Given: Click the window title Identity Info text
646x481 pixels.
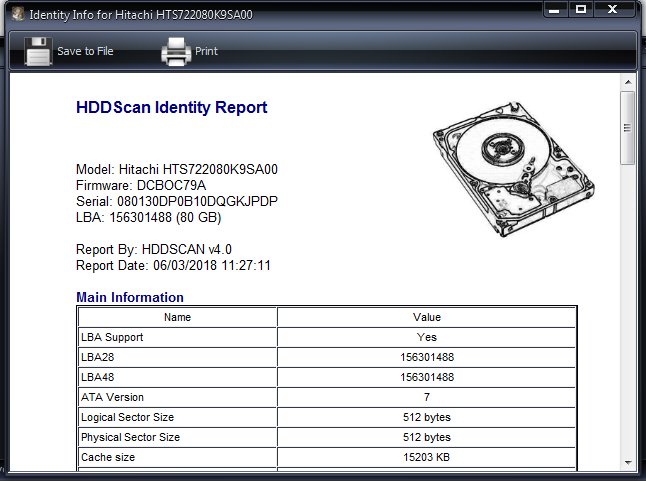Looking at the screenshot, I should 141,15.
